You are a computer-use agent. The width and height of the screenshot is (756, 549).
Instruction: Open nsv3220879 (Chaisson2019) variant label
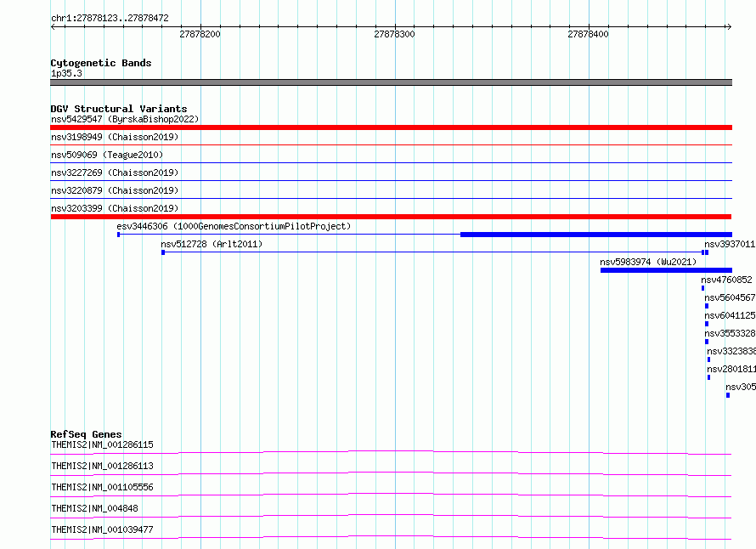[x=115, y=190]
